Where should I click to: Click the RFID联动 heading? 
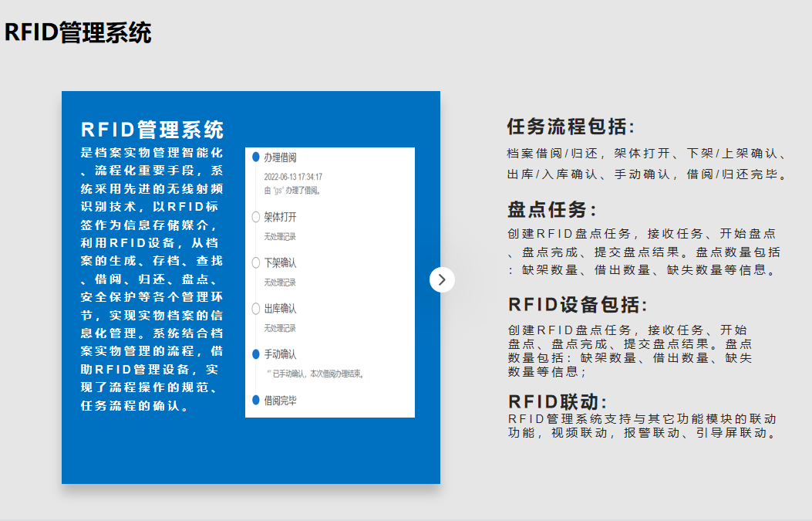tap(558, 401)
